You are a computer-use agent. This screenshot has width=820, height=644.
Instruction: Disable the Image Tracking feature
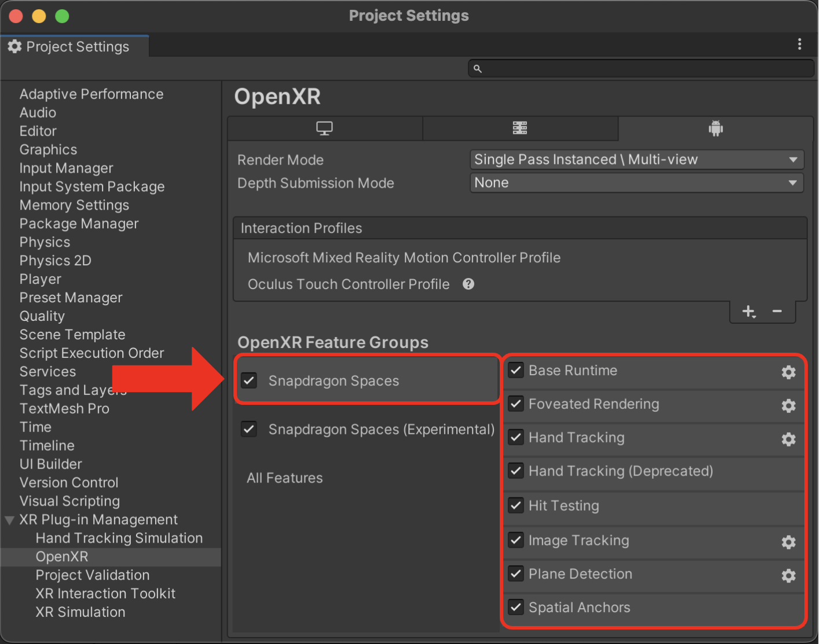tap(516, 540)
